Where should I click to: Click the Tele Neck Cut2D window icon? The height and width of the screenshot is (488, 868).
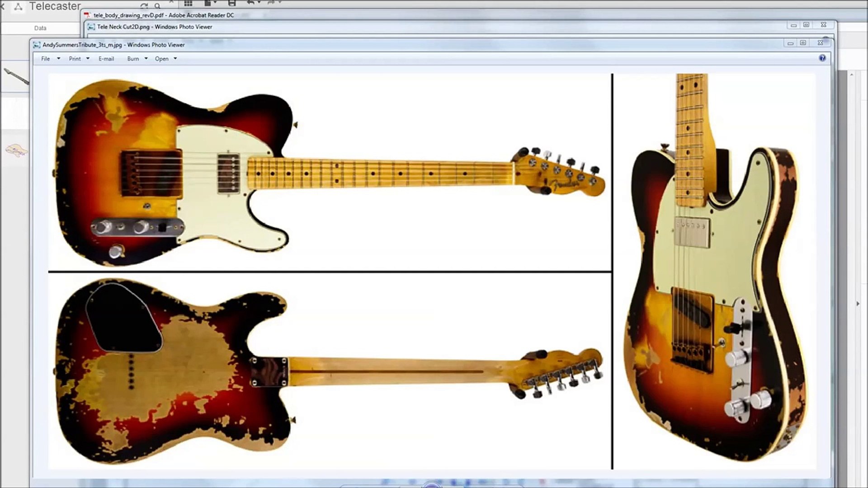pos(91,27)
